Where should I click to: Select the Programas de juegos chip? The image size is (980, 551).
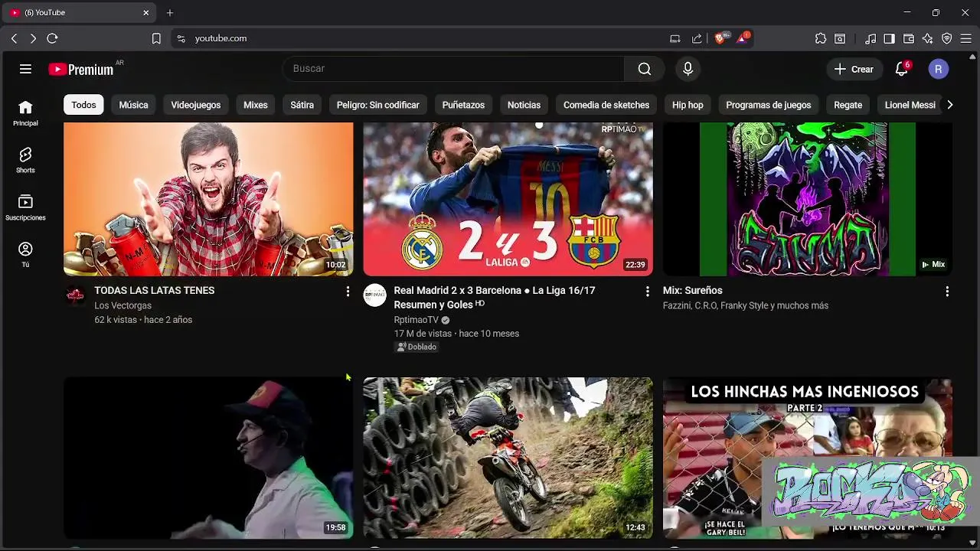click(x=769, y=105)
